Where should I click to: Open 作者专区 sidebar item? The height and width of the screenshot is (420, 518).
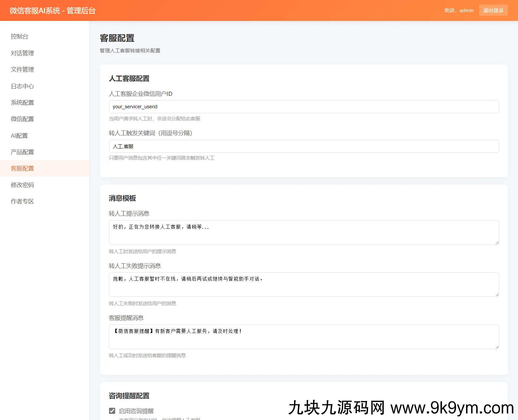(x=22, y=201)
